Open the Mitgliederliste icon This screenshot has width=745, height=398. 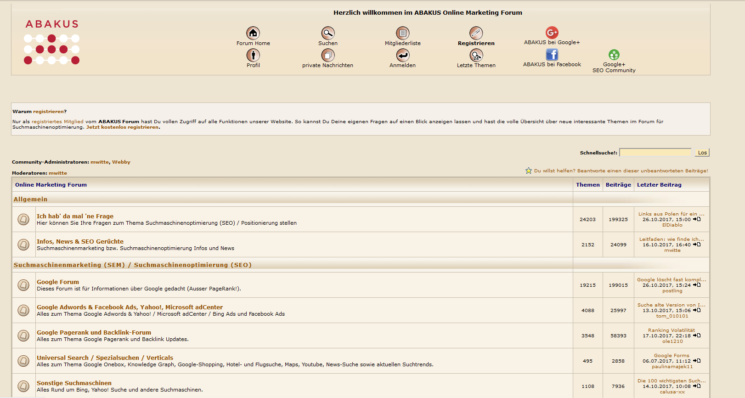tap(402, 33)
